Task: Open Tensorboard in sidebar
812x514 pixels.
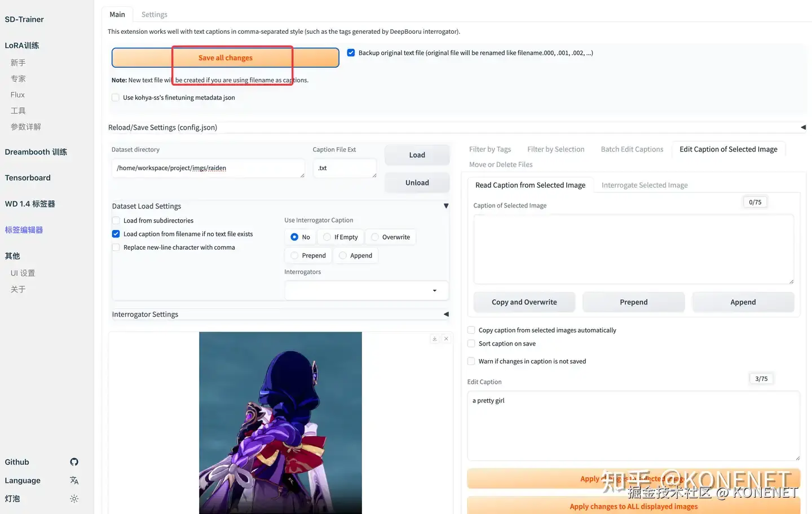Action: click(x=28, y=178)
